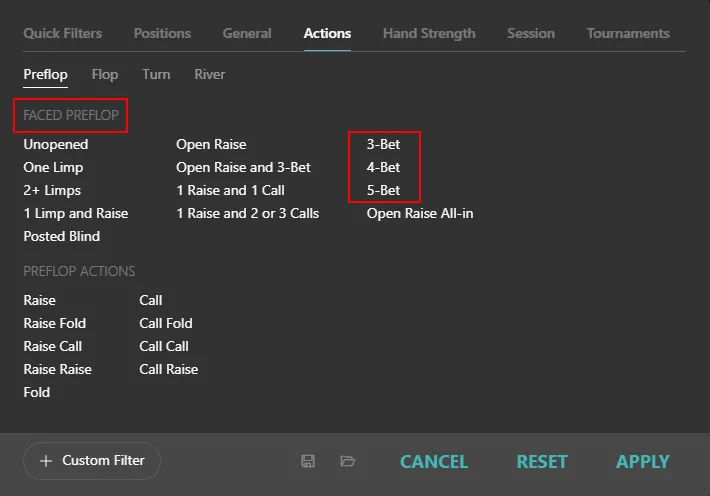Screen dimensions: 710x496
Task: Add a new Custom Filter
Action: pyautogui.click(x=92, y=461)
